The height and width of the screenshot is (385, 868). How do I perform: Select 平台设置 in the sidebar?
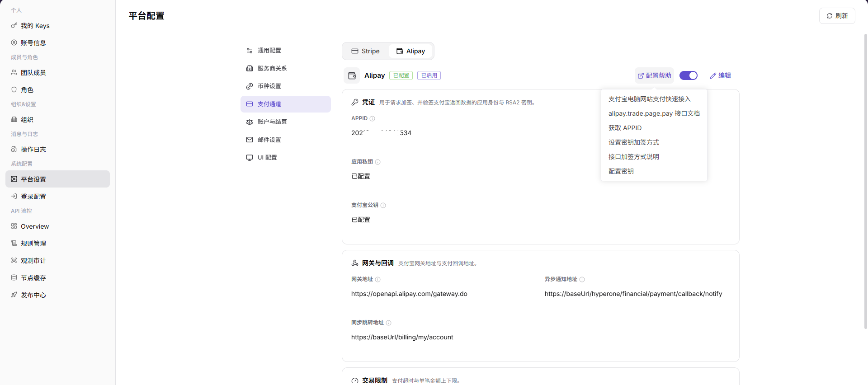click(x=57, y=179)
